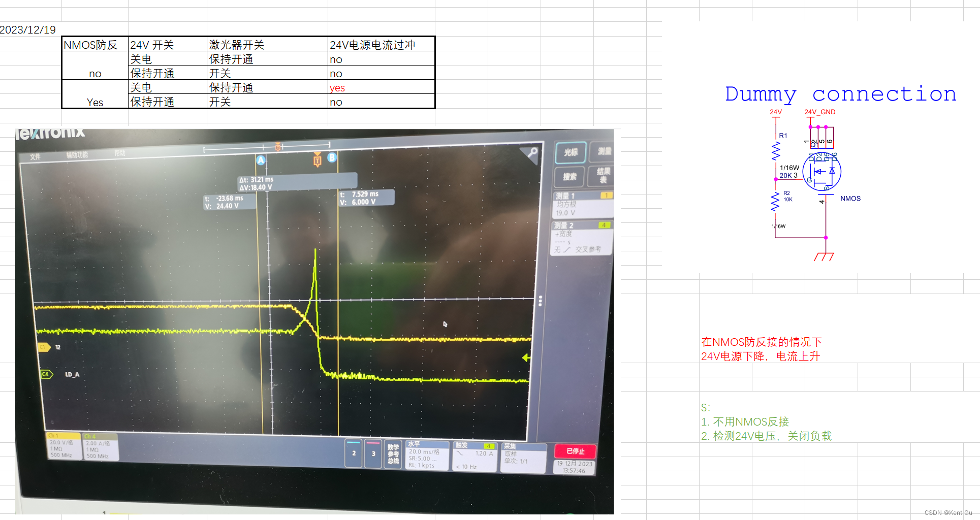980x520 pixels.
Task: Click the ground symbol in the schematic
Action: (x=824, y=256)
